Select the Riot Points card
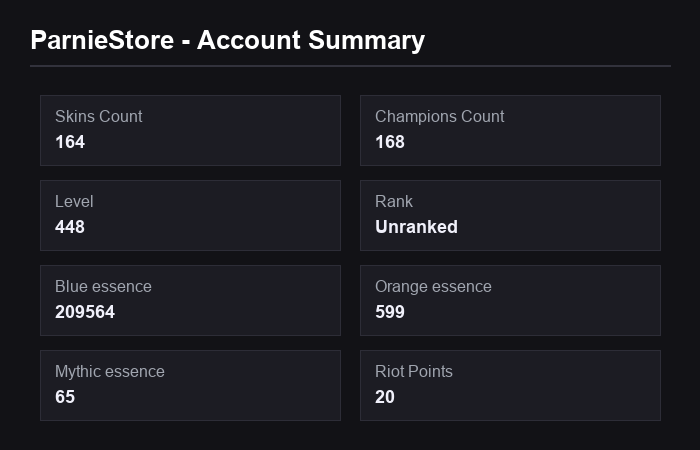This screenshot has height=450, width=700. tap(510, 385)
